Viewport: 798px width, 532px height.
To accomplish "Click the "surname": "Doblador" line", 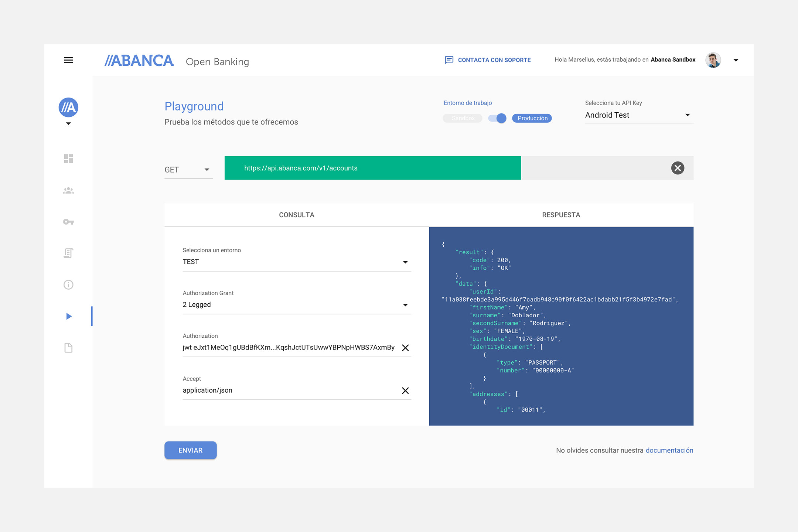I will click(x=508, y=315).
